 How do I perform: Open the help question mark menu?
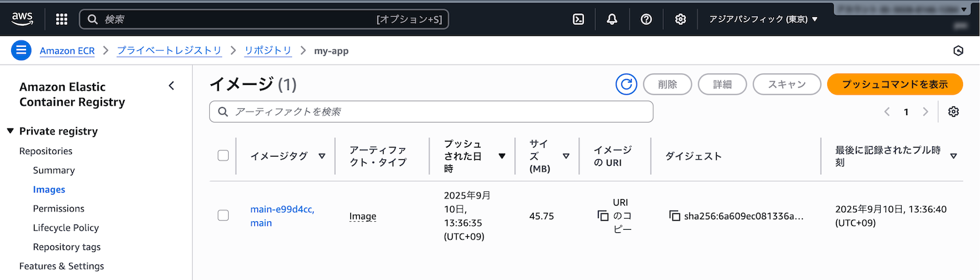646,20
